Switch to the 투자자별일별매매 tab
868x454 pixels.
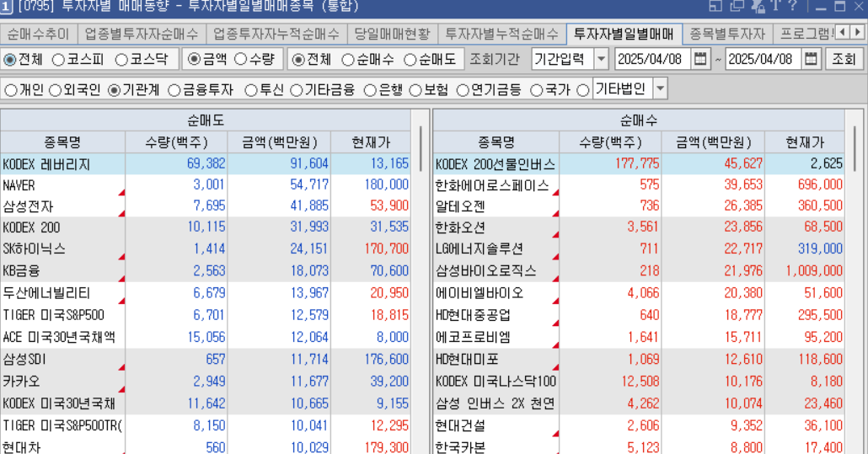point(624,35)
